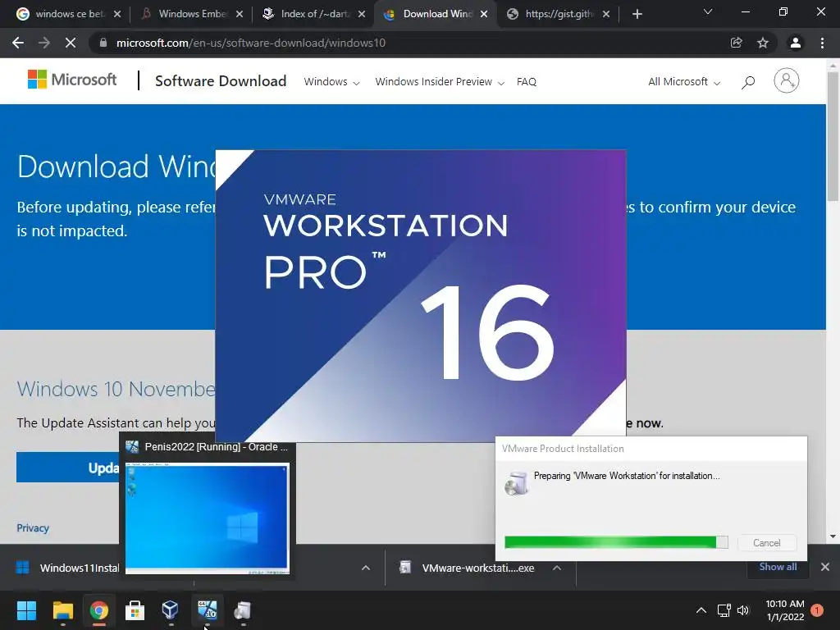Screen dimensions: 840x630
Task: Click the Chrome taskbar icon
Action: [x=99, y=610]
